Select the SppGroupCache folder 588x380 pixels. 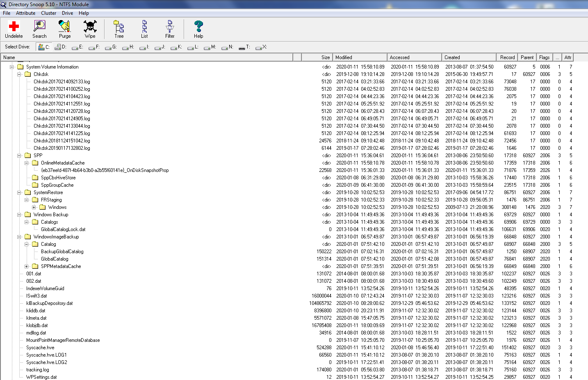click(57, 185)
